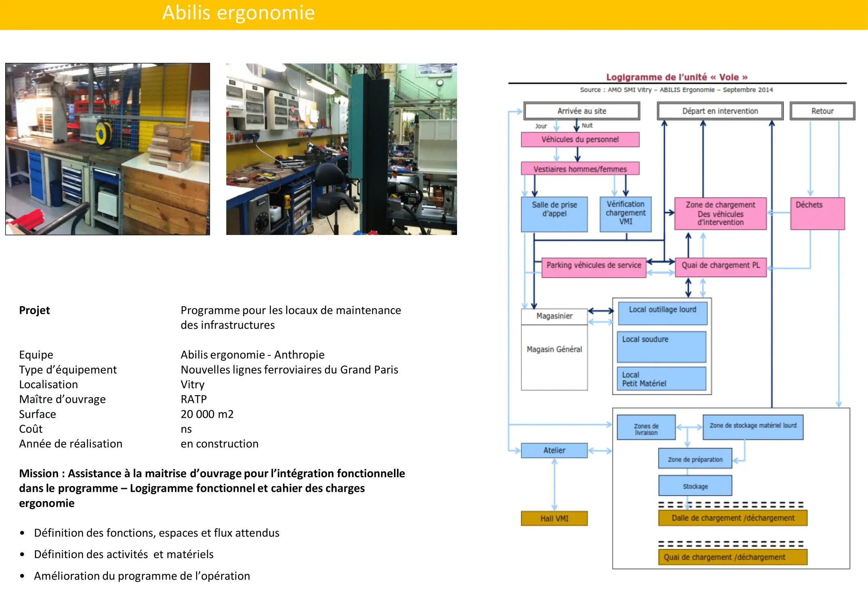This screenshot has width=868, height=603.
Task: Click 'Nouvelles lignes ferroviaires du Grand Paris'
Action: (x=289, y=370)
